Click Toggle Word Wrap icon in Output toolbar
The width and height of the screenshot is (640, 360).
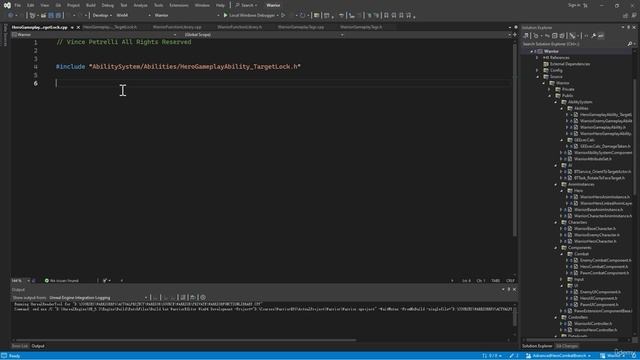[x=193, y=298]
